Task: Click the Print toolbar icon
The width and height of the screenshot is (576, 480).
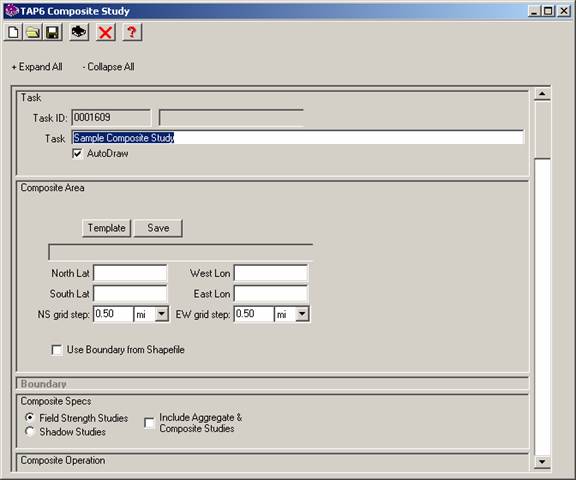Action: click(x=79, y=32)
